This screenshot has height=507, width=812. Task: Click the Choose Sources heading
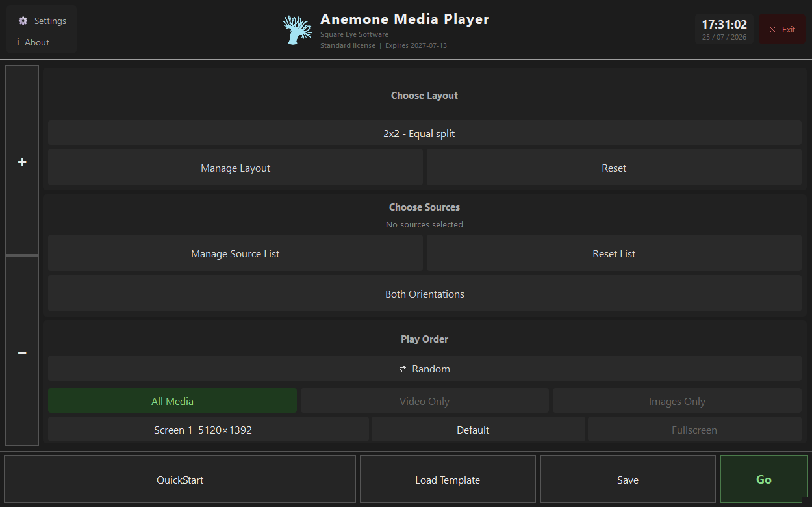[424, 207]
